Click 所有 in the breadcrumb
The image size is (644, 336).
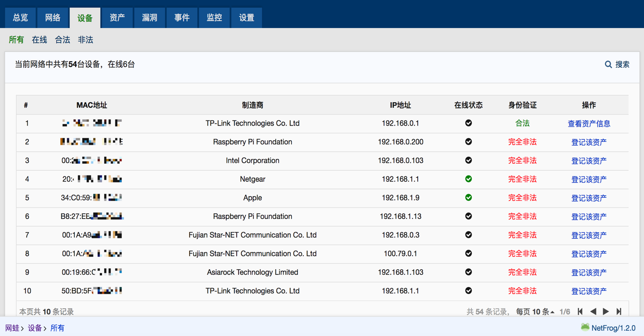[x=57, y=328]
